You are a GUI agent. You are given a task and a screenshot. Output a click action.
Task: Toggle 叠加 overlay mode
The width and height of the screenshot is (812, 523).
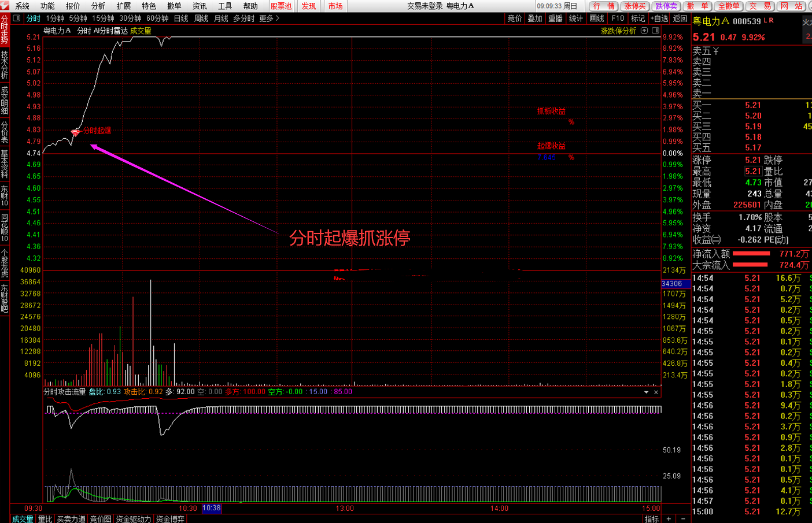click(534, 18)
